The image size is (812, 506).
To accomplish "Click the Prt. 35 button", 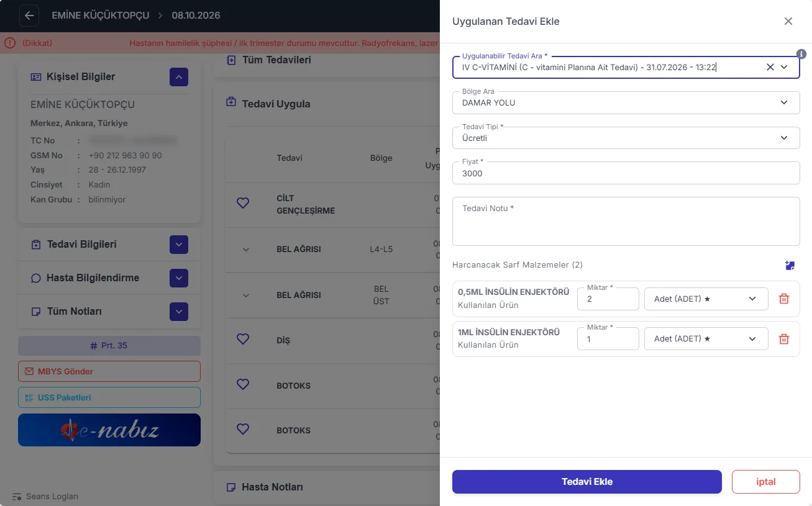I will [x=109, y=345].
